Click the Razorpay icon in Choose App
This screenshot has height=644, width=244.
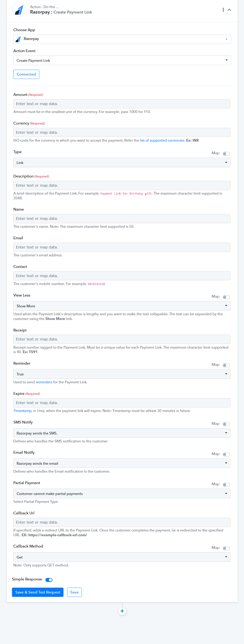click(x=18, y=39)
